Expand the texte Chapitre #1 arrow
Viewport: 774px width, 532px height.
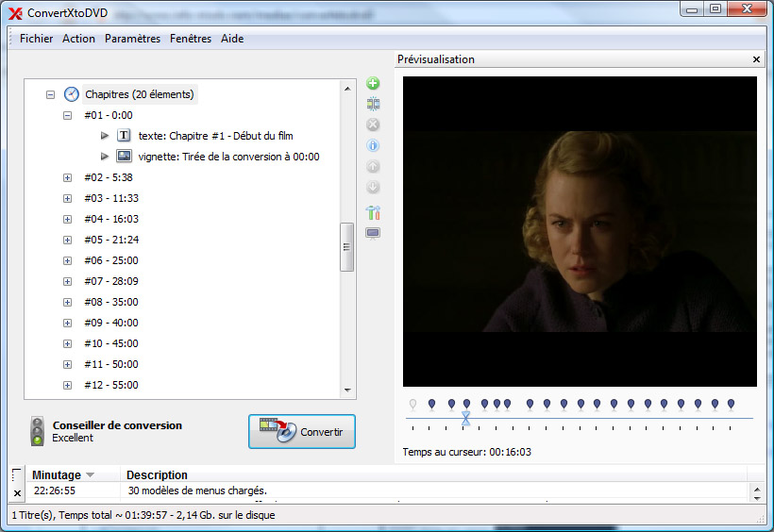click(x=105, y=135)
